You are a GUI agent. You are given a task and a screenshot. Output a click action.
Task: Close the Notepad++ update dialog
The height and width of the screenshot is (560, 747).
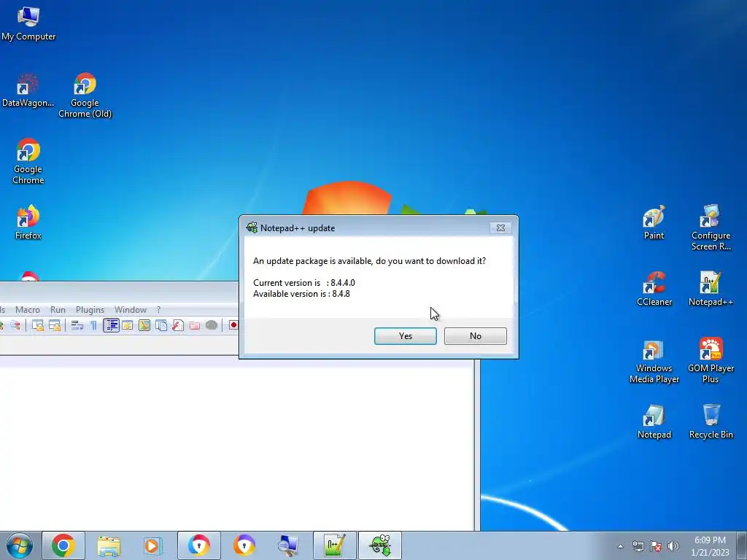pyautogui.click(x=500, y=228)
